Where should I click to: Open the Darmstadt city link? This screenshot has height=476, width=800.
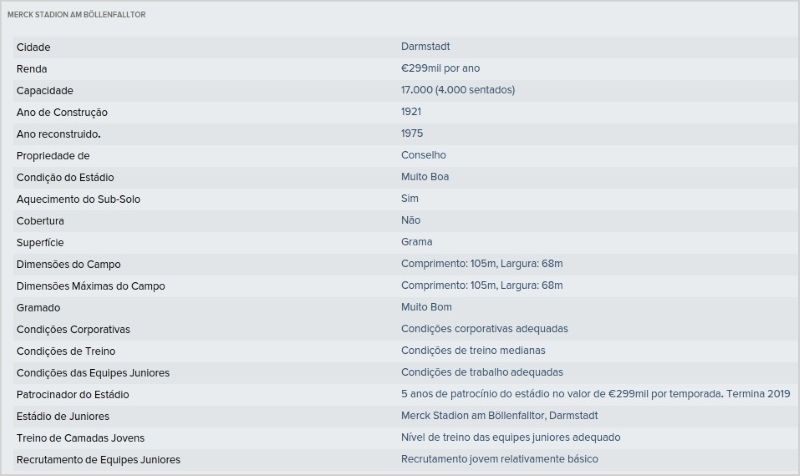tap(426, 46)
